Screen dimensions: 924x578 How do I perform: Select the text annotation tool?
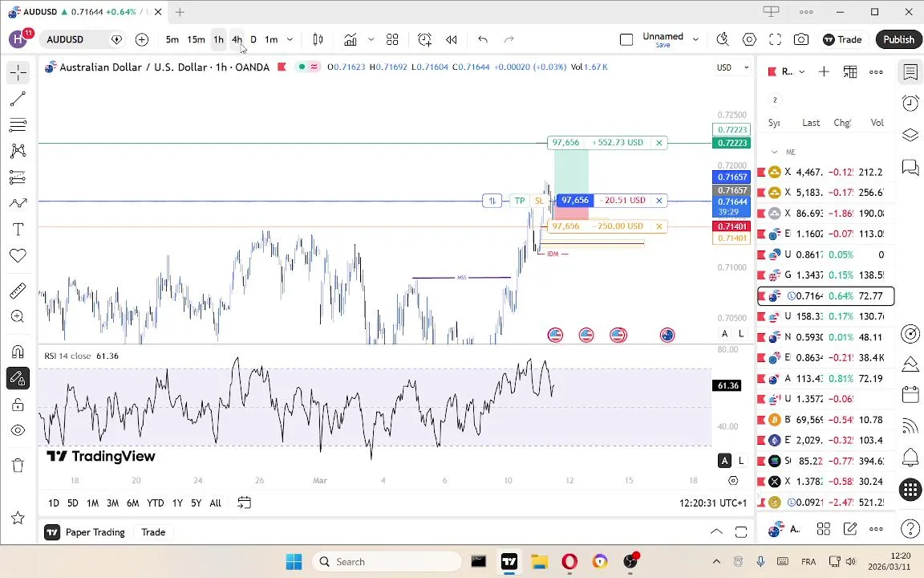click(18, 230)
